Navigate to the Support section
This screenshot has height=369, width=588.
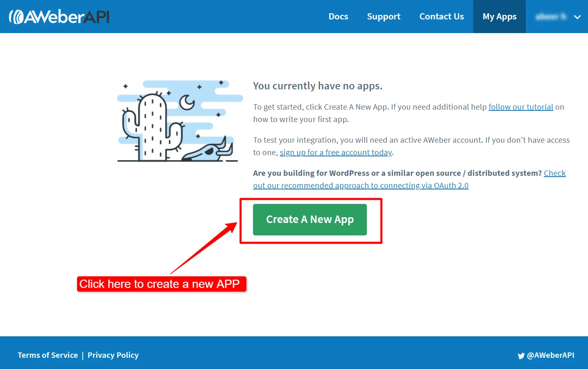pyautogui.click(x=383, y=17)
